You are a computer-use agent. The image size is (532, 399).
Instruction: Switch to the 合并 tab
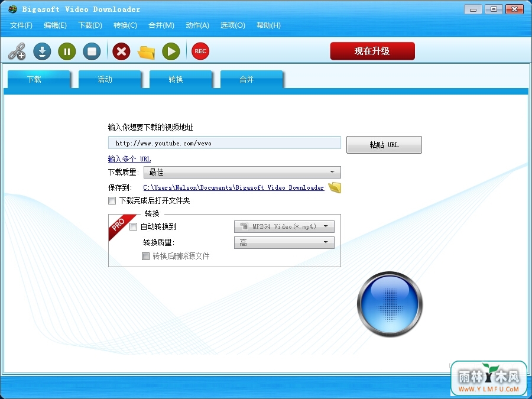pyautogui.click(x=251, y=79)
